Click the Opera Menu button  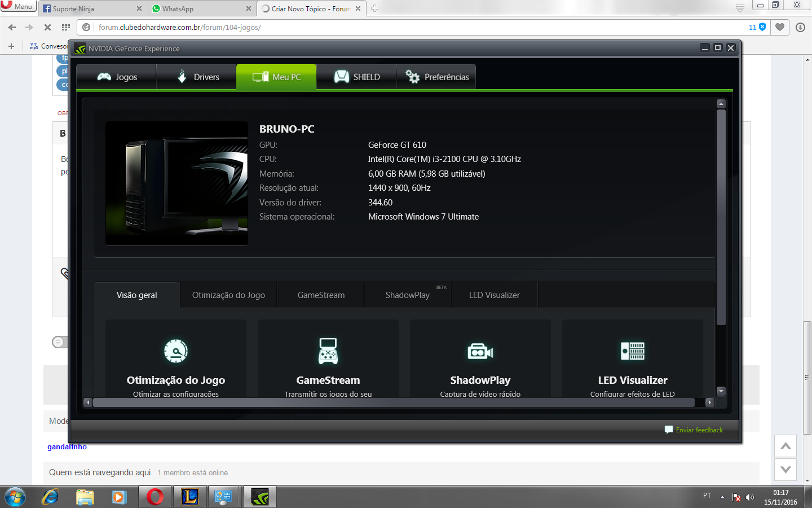pos(18,6)
